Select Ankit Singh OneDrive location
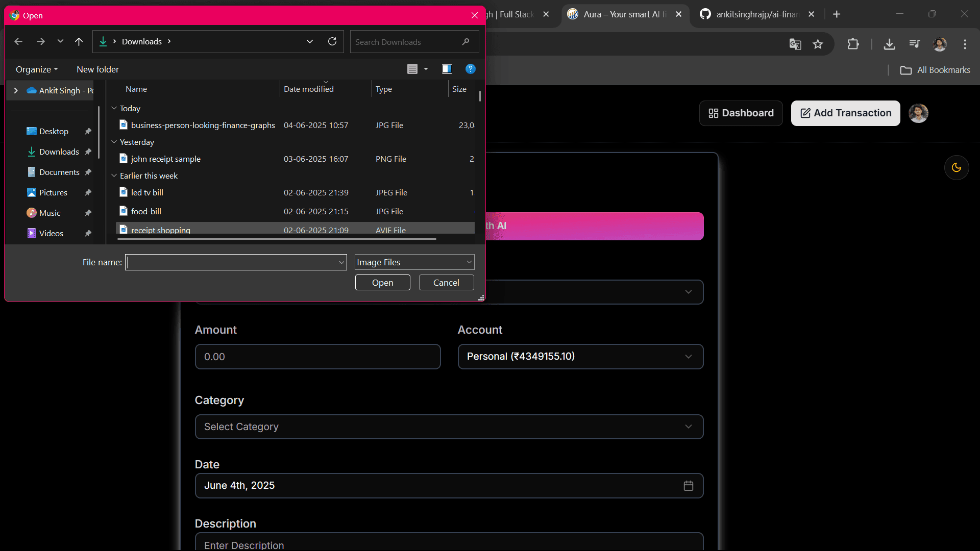 point(60,90)
